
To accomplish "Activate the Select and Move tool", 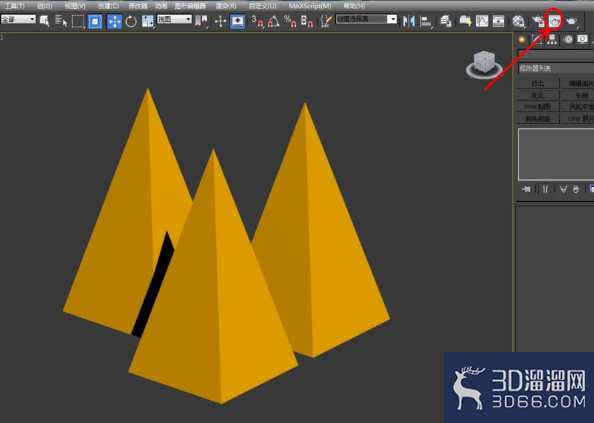I will pyautogui.click(x=114, y=21).
